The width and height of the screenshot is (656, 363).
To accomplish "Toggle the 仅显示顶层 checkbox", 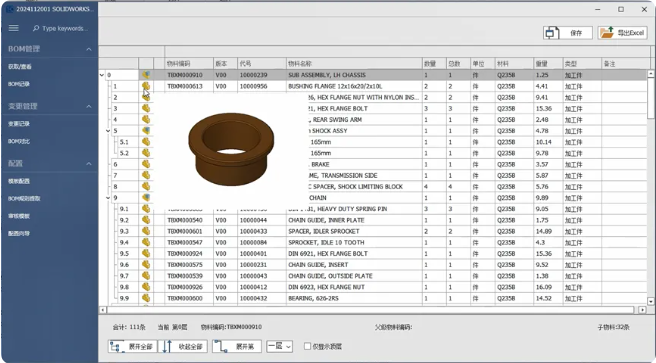I will 308,346.
